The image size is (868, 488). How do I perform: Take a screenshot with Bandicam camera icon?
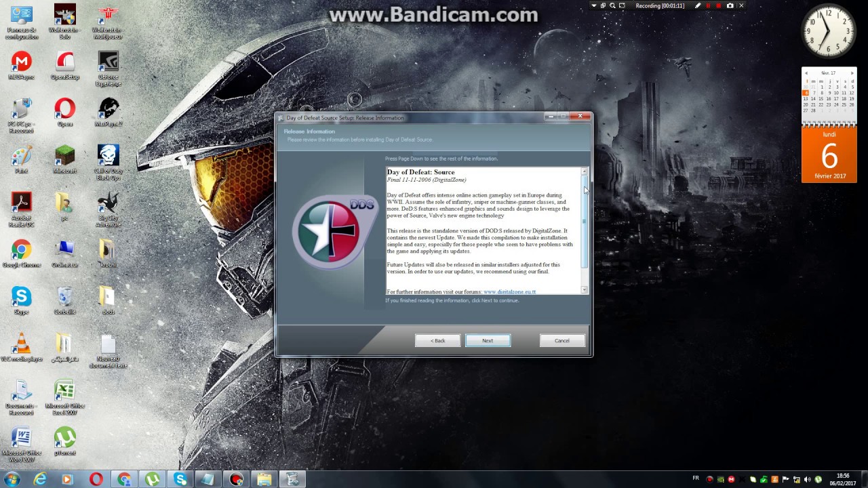[x=730, y=5]
